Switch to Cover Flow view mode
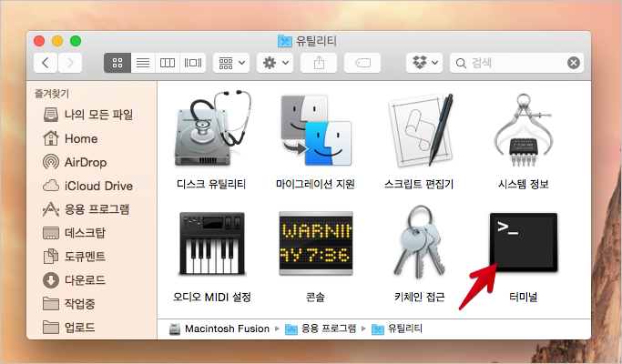The height and width of the screenshot is (364, 622). [193, 63]
